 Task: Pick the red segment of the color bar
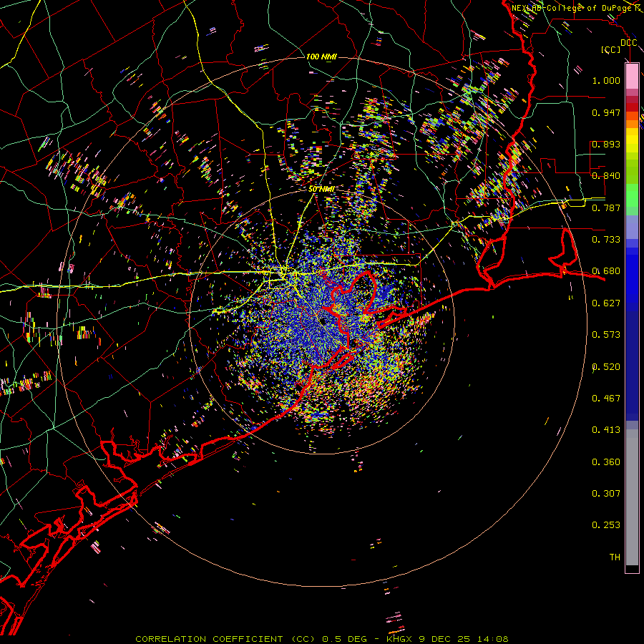click(x=632, y=107)
